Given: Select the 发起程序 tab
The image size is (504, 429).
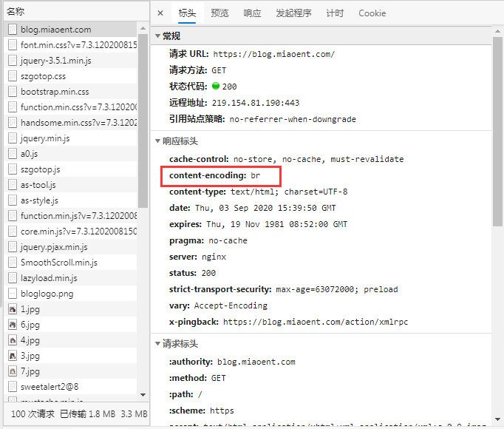Looking at the screenshot, I should tap(293, 13).
